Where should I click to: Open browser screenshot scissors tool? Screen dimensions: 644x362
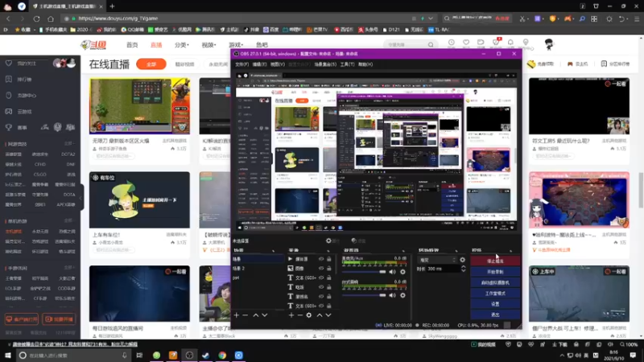point(522,19)
